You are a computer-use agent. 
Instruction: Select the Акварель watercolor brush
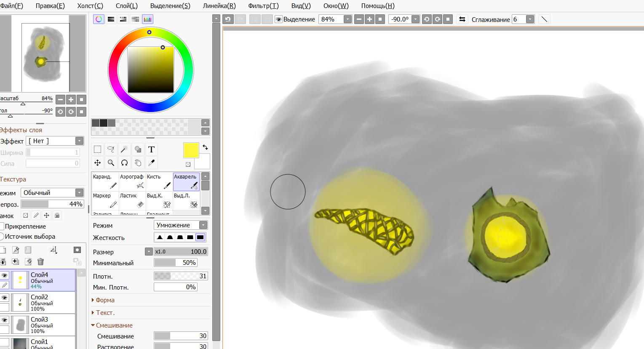click(186, 182)
